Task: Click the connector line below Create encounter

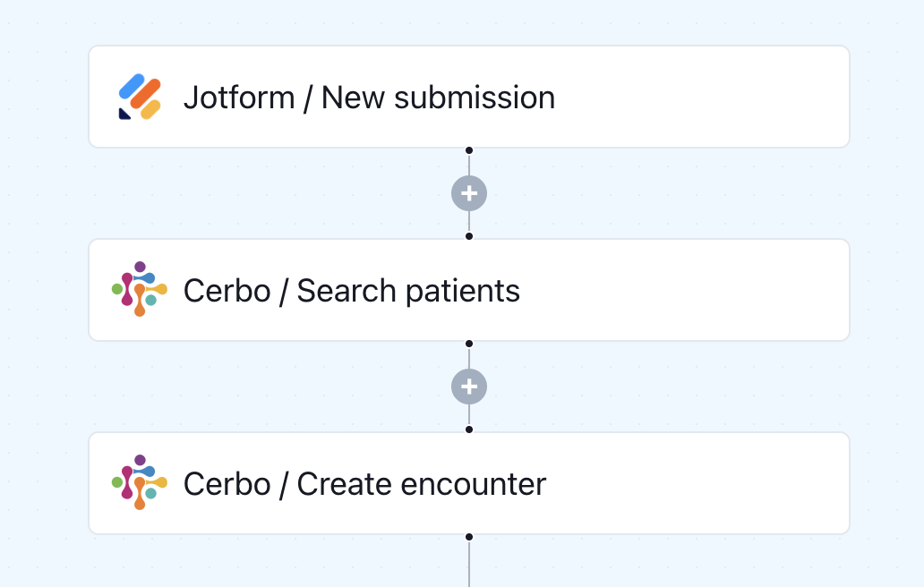Action: [469, 564]
